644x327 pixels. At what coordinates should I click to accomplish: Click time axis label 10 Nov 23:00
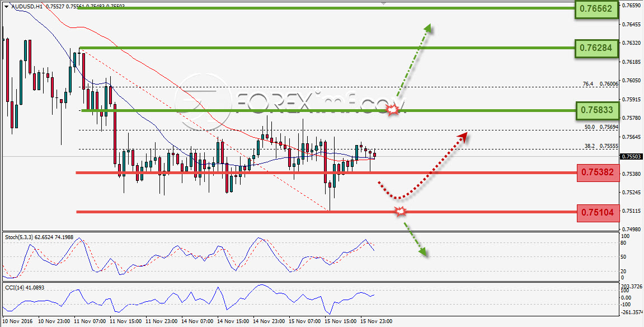click(55, 321)
